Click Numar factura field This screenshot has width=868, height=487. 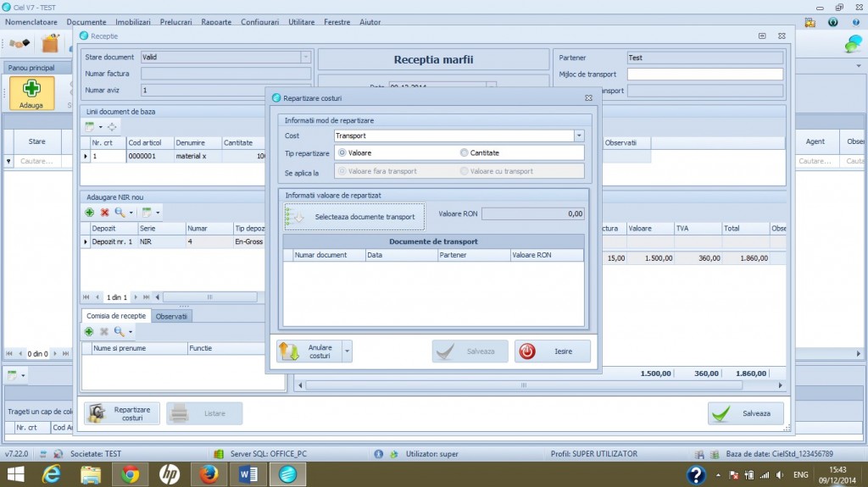(225, 74)
